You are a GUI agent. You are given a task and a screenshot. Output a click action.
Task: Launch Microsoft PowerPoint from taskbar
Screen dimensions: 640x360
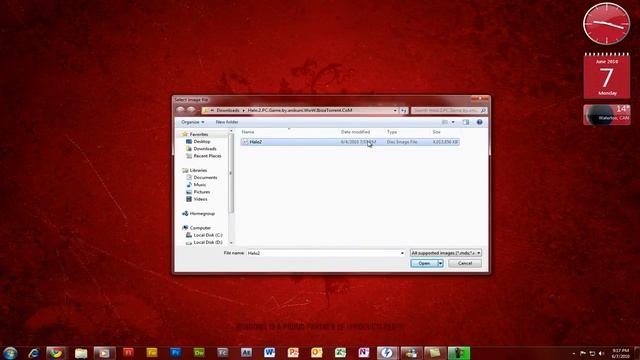point(293,353)
